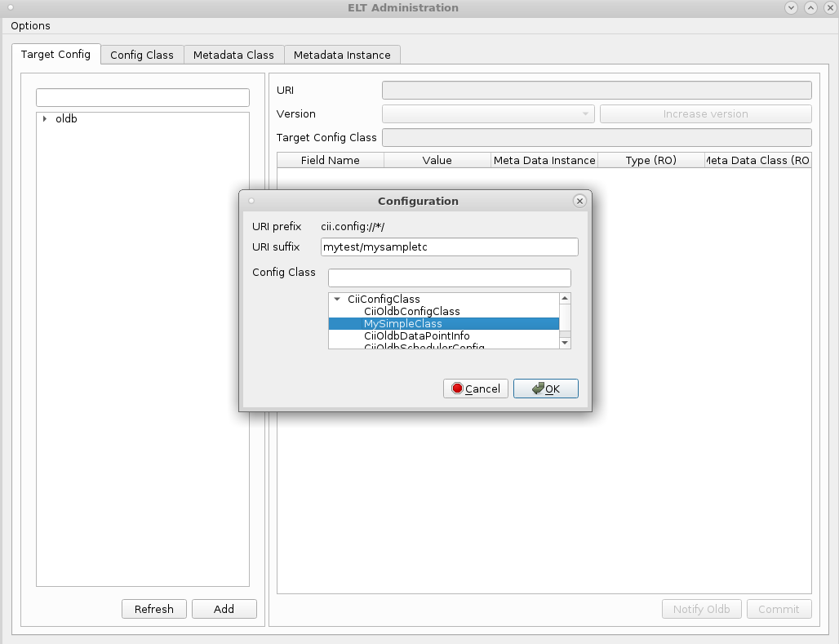Choose CiiOldbDataPointInfo from the list
Image resolution: width=839 pixels, height=644 pixels.
pos(416,336)
